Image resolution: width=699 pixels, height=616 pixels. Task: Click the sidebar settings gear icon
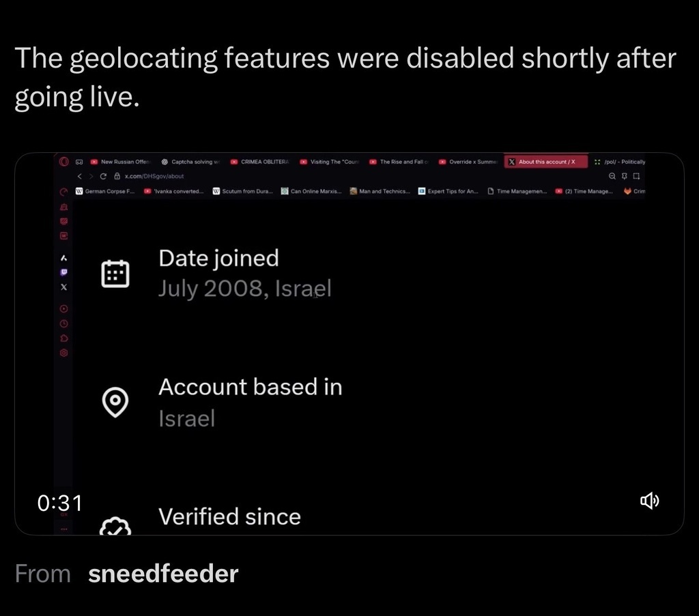click(64, 353)
